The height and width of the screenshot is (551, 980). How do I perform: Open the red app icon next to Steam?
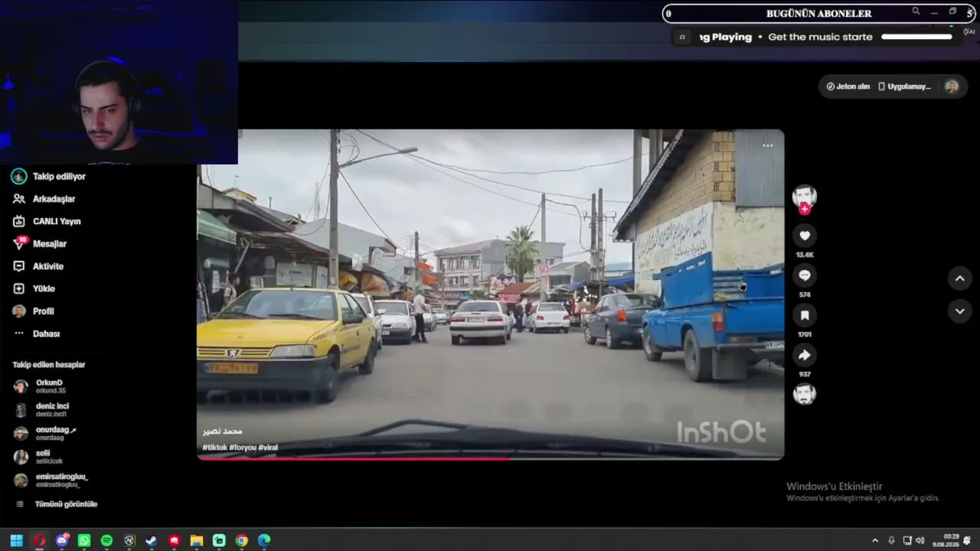tap(175, 540)
